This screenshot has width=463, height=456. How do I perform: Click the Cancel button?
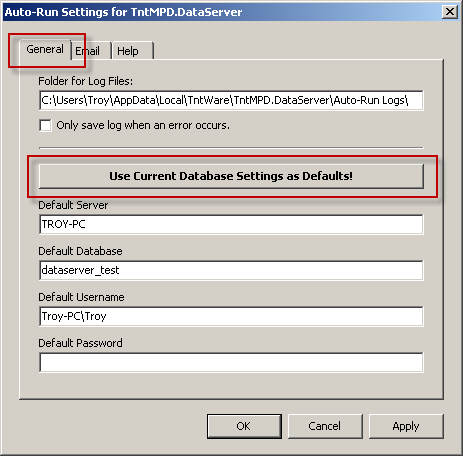pyautogui.click(x=325, y=426)
